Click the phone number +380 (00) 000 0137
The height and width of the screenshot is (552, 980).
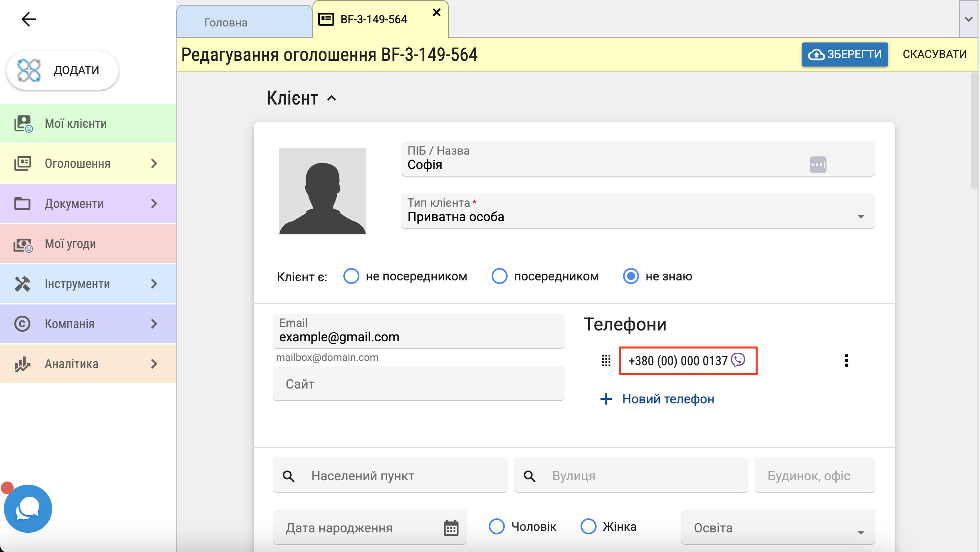(x=678, y=361)
